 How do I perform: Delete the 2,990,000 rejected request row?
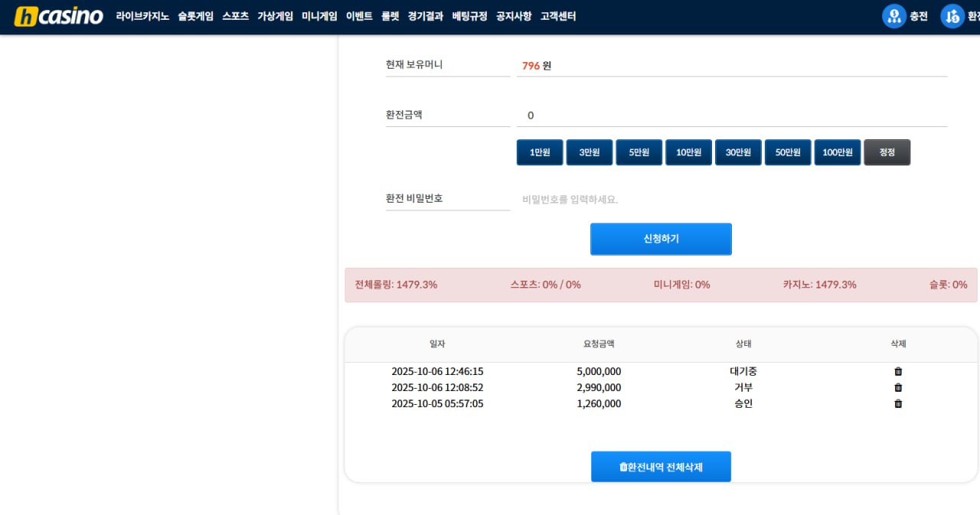point(898,388)
